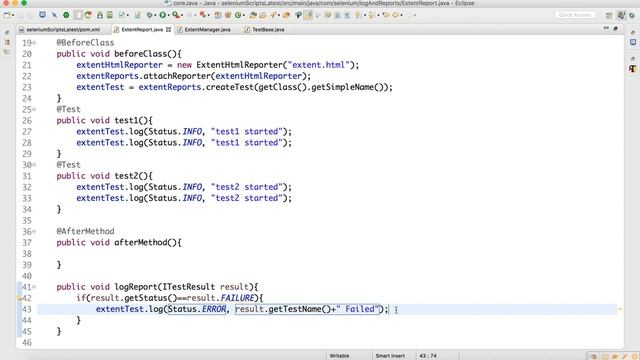640x360 pixels.
Task: Open the dropdown next to the G icon
Action: 244,15
